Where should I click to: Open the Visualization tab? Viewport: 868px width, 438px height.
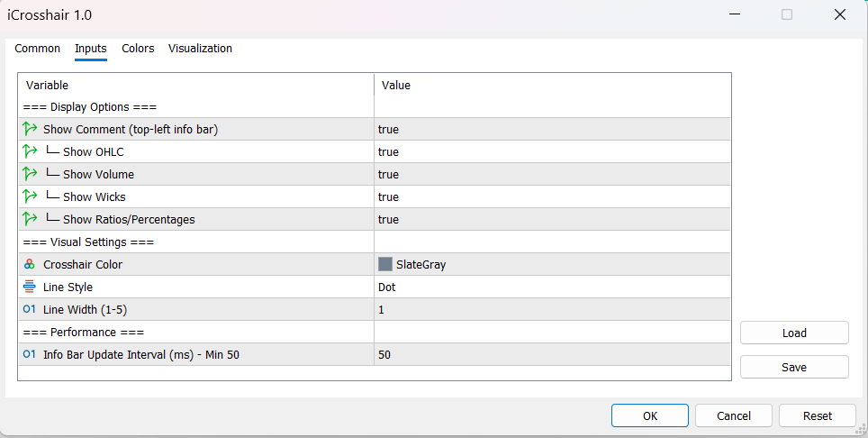[x=200, y=49]
